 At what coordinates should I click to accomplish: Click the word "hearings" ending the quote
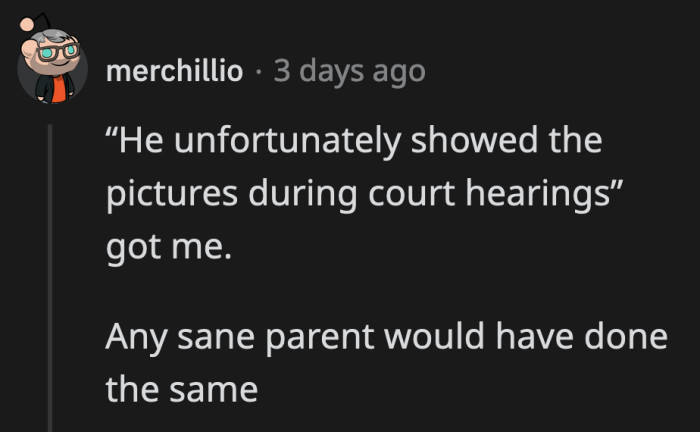(x=555, y=193)
